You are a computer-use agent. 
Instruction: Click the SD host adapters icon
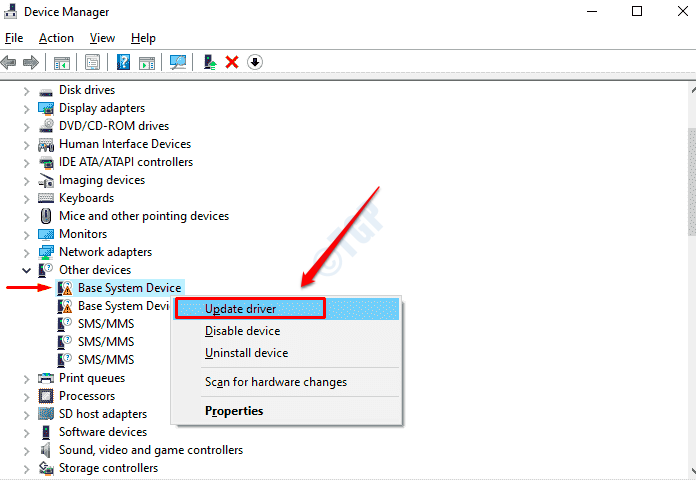(x=46, y=414)
